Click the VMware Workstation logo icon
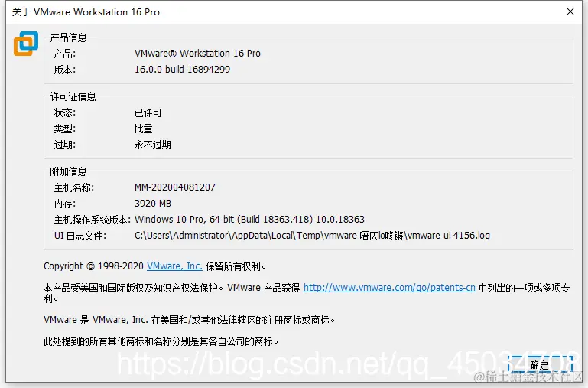 (26, 44)
